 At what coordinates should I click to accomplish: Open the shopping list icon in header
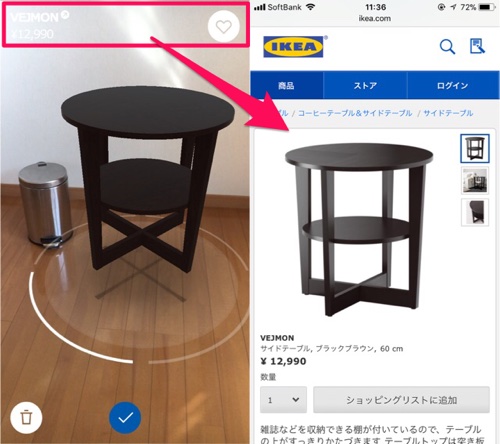pyautogui.click(x=477, y=46)
